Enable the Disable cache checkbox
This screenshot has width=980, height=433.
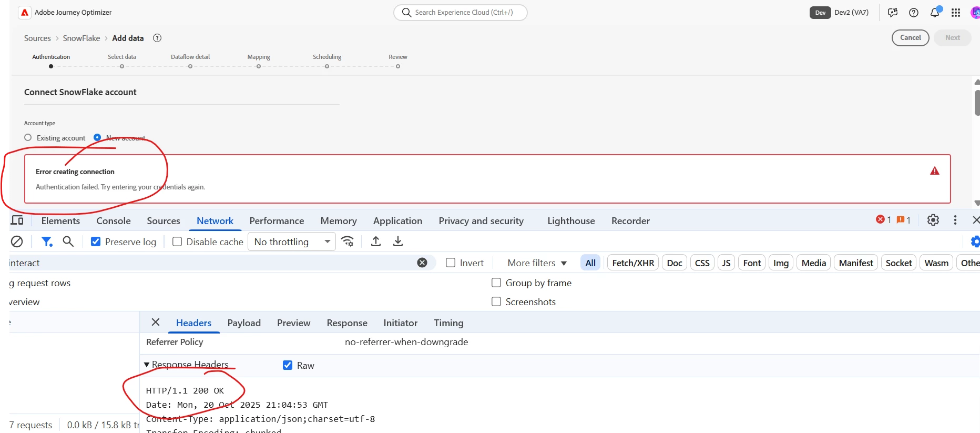point(177,241)
